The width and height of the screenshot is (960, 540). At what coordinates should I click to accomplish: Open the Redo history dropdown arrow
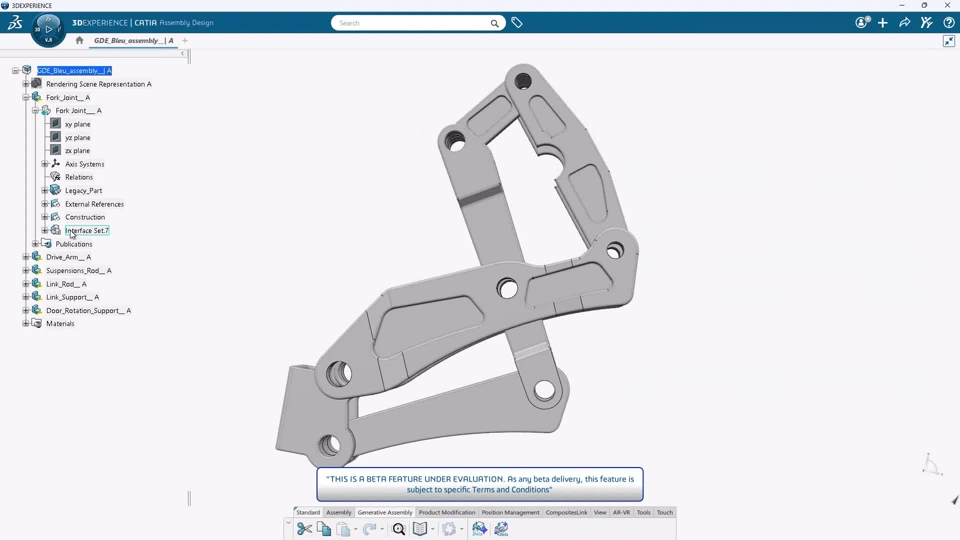[x=381, y=529]
